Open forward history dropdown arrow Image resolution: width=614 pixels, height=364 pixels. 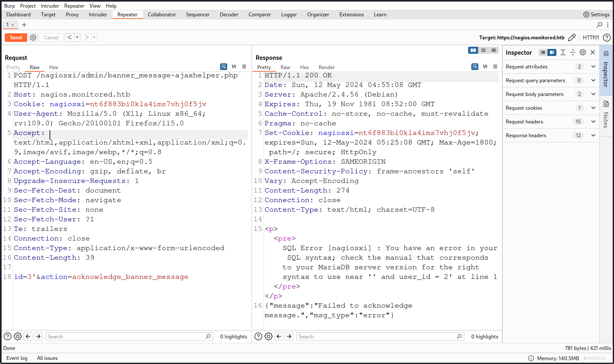pyautogui.click(x=94, y=38)
